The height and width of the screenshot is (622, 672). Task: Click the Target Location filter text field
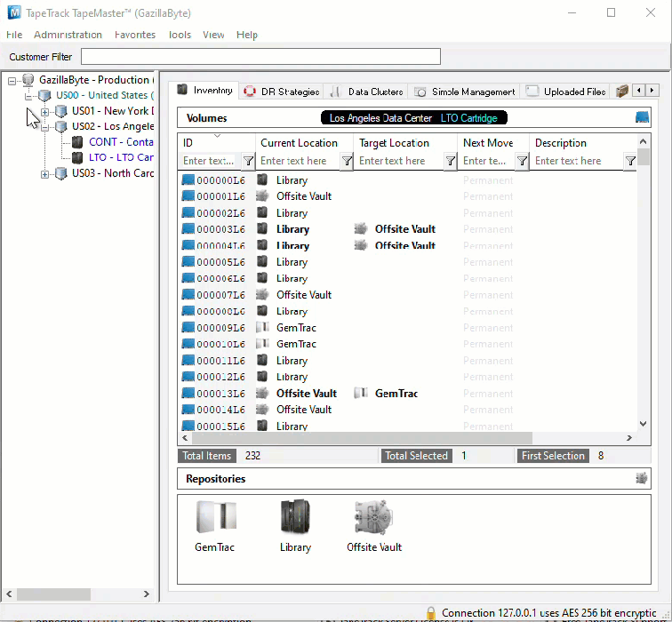399,161
